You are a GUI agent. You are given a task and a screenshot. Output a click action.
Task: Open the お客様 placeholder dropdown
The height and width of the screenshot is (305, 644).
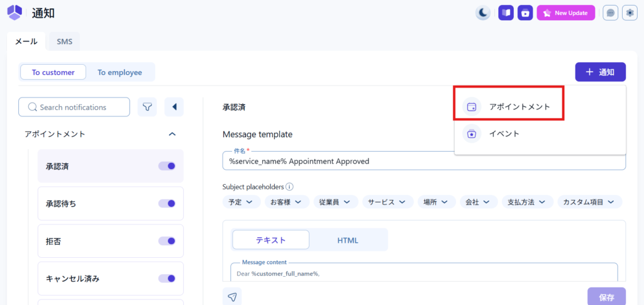[286, 202]
